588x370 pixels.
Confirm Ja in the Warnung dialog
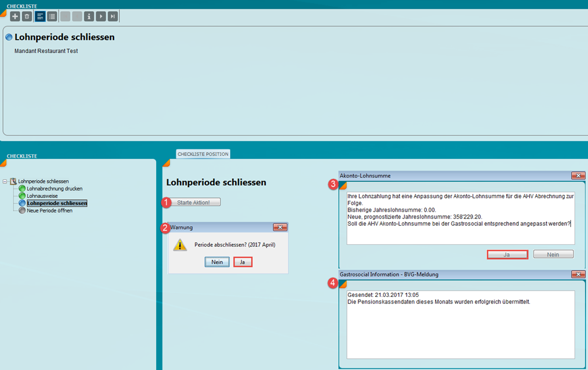click(x=242, y=262)
